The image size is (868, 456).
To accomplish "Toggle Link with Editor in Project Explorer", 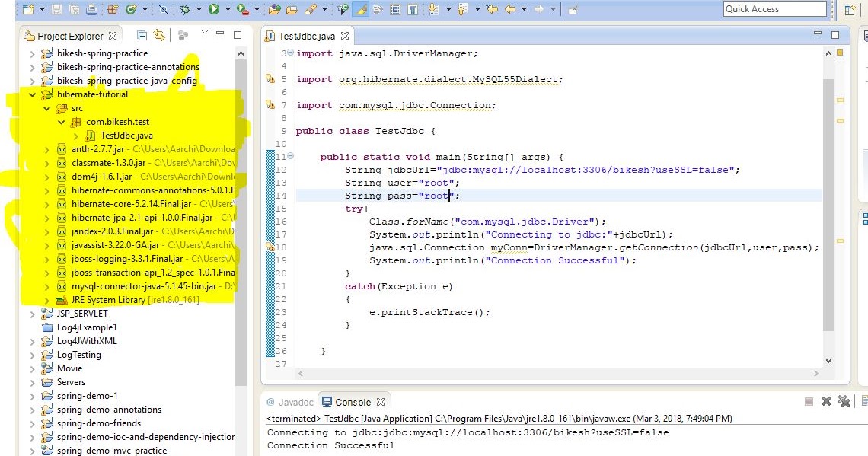I will tap(159, 36).
